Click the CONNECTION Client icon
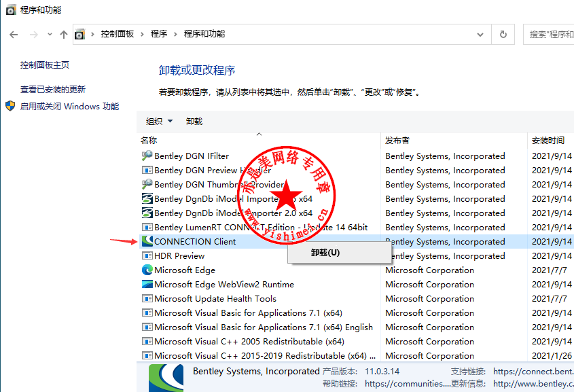Viewport: 574px width, 392px height. pyautogui.click(x=147, y=242)
